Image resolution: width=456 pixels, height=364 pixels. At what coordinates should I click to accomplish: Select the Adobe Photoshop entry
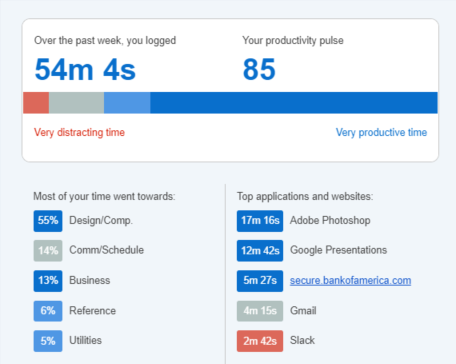[330, 221]
